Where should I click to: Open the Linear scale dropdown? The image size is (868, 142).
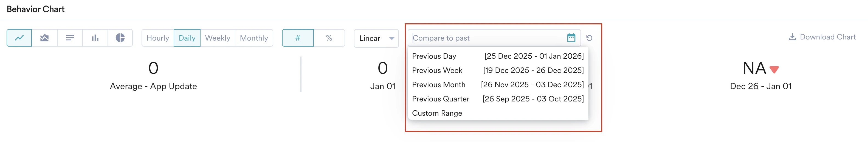pos(376,38)
